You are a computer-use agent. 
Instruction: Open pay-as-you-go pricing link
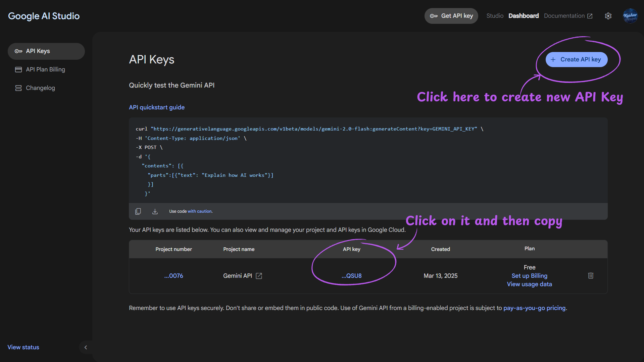pos(534,308)
